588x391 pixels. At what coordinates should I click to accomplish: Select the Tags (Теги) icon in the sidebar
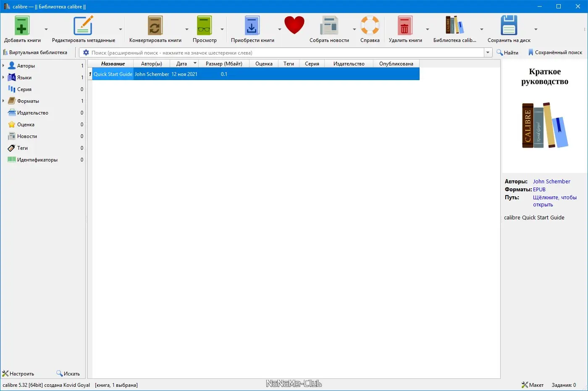tap(12, 148)
